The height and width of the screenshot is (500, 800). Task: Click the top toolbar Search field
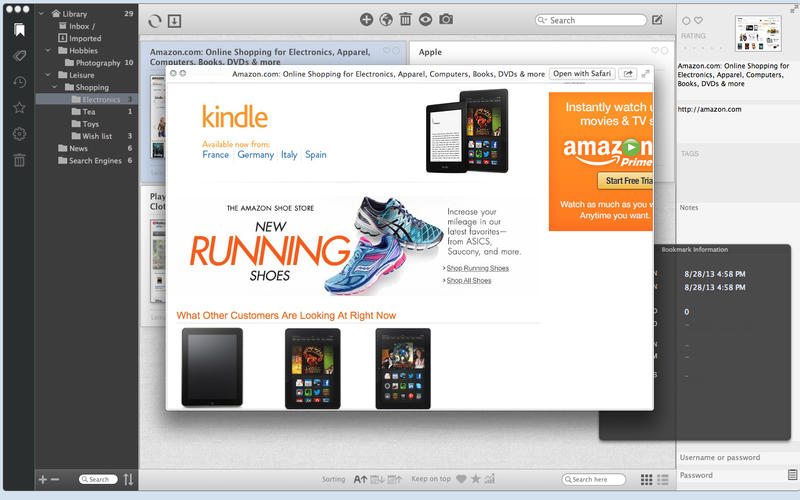pos(591,20)
